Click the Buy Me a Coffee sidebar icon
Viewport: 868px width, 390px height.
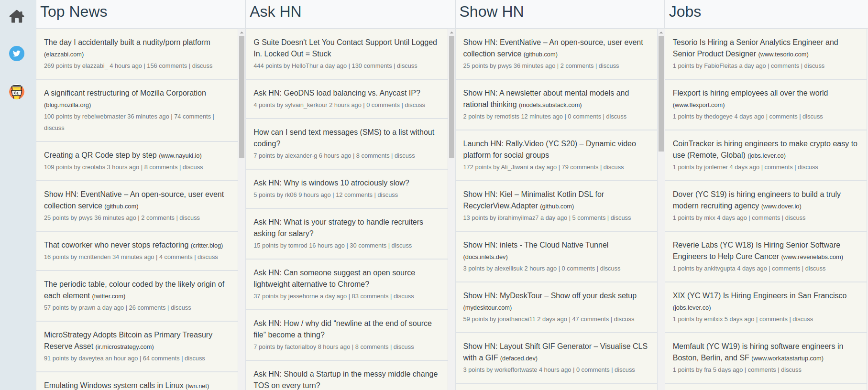point(17,91)
